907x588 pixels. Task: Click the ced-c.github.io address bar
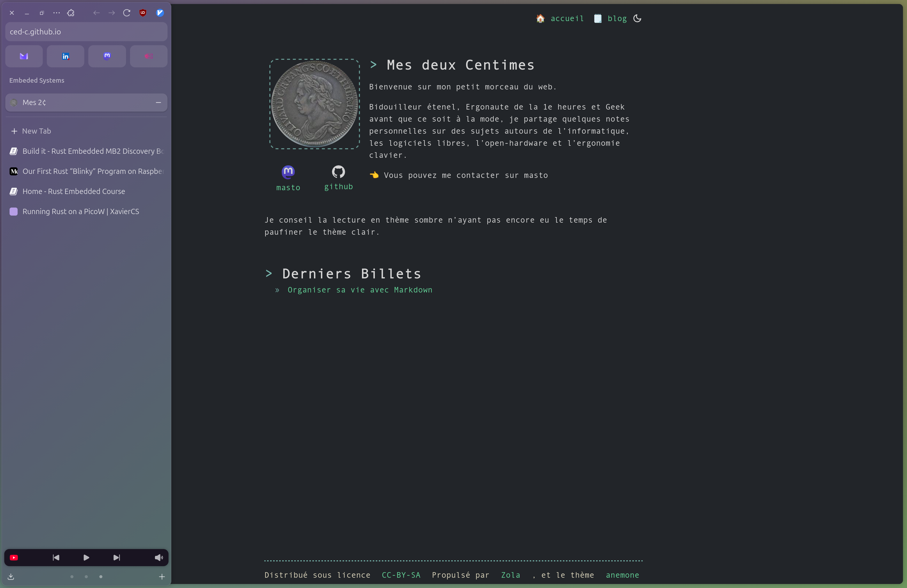pos(86,32)
